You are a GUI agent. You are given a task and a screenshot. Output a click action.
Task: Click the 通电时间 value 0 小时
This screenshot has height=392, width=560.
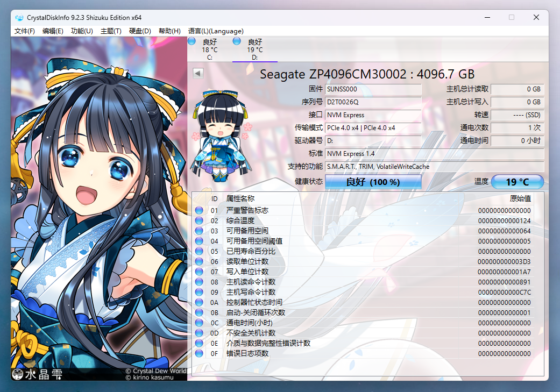517,141
